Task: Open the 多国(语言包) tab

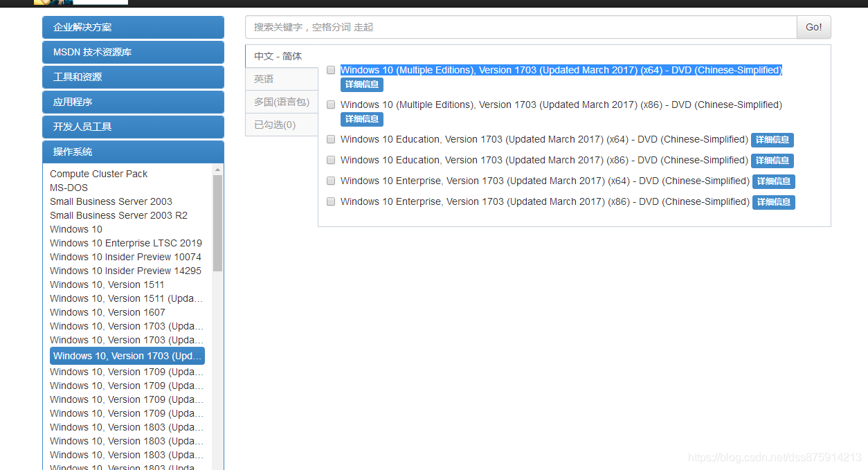Action: (x=282, y=102)
